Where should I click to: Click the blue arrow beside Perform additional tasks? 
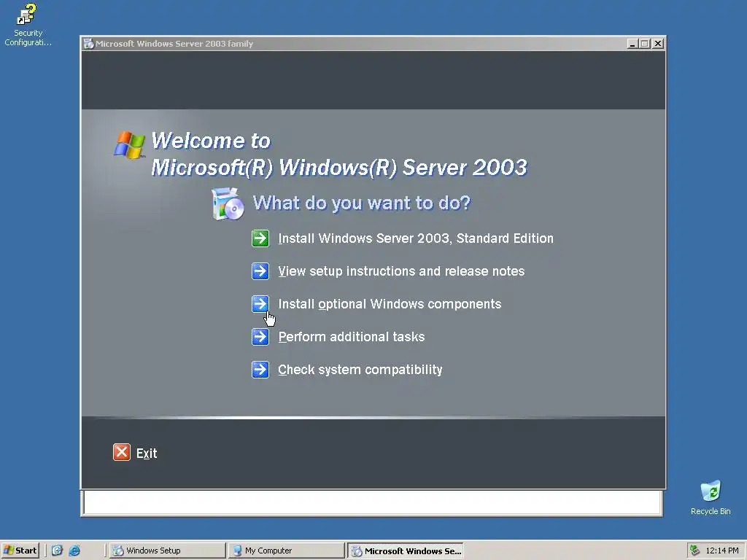pyautogui.click(x=260, y=337)
